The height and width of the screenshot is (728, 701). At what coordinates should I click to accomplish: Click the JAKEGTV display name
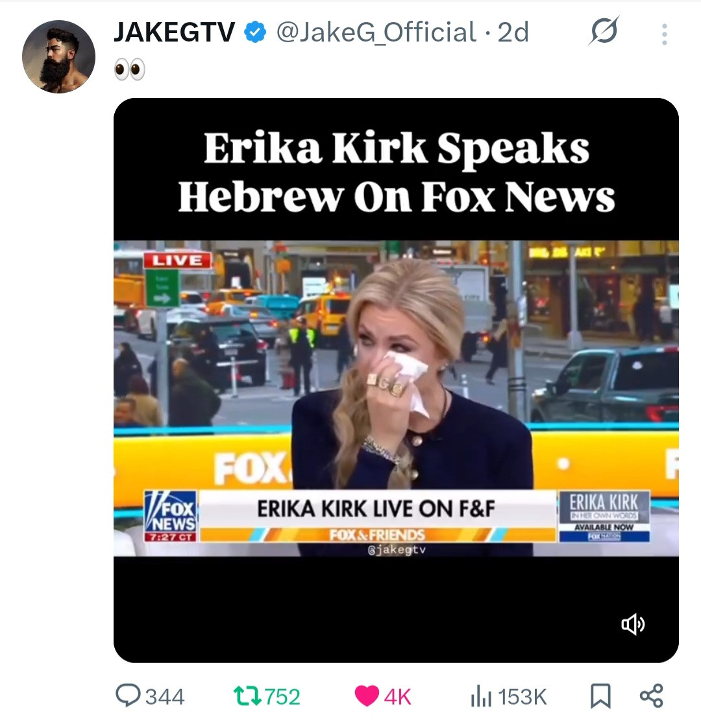click(x=174, y=32)
